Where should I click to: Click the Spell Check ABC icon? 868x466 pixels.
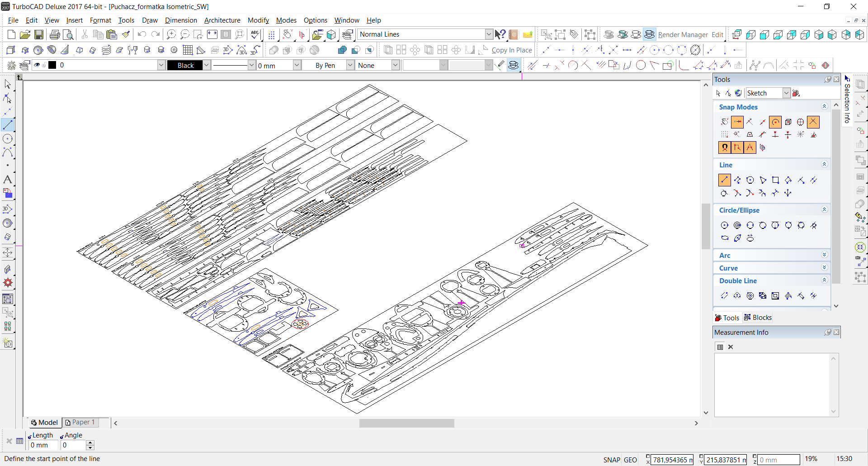click(x=255, y=35)
